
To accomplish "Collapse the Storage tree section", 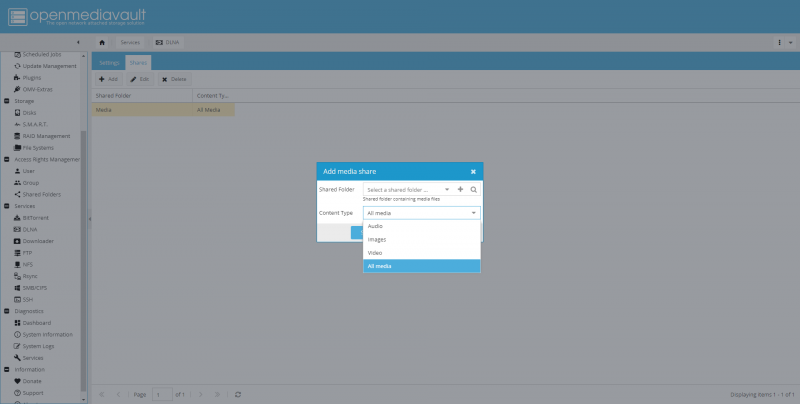I will (7, 101).
